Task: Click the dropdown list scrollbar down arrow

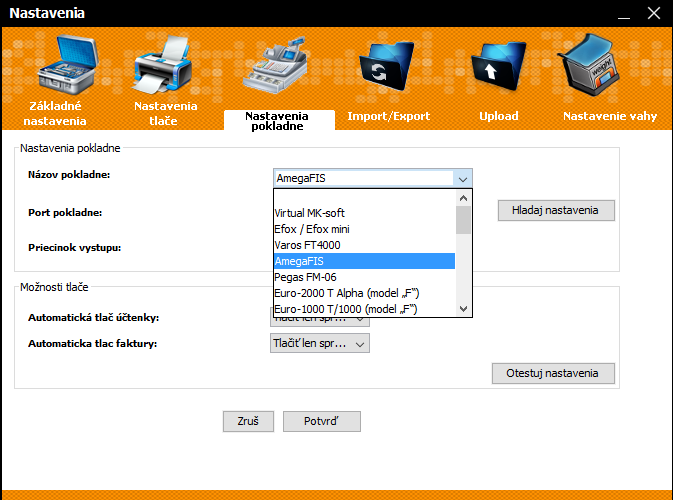Action: point(463,309)
